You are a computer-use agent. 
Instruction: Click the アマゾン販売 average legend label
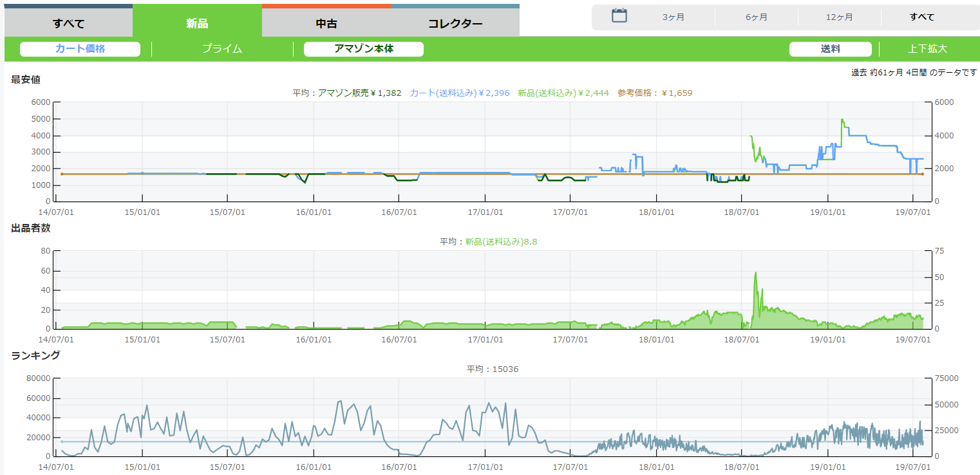359,93
